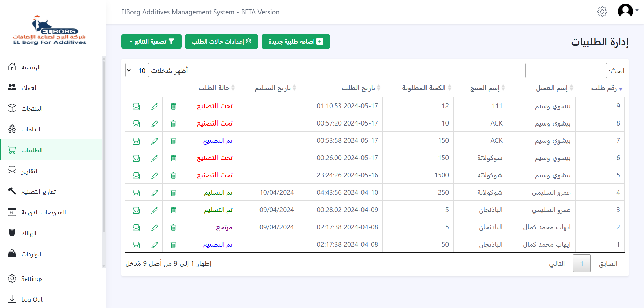This screenshot has height=308, width=644.
Task: Open envelope icon for order 4
Action: (x=136, y=193)
